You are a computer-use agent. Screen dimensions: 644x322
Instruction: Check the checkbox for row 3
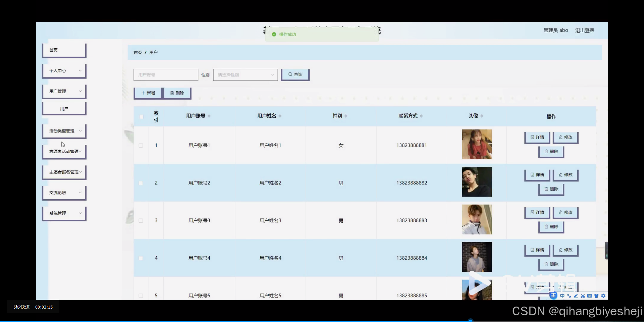pyautogui.click(x=141, y=220)
